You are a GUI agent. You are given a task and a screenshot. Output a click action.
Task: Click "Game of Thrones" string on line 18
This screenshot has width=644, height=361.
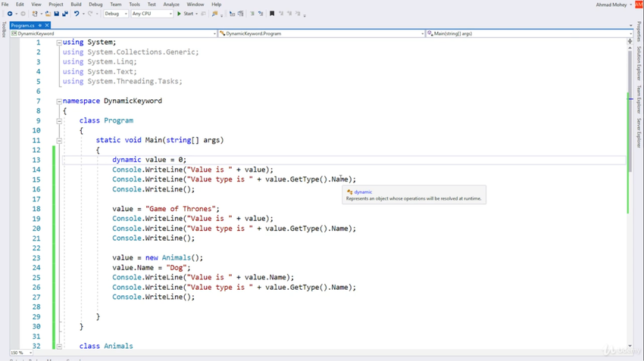183,209
